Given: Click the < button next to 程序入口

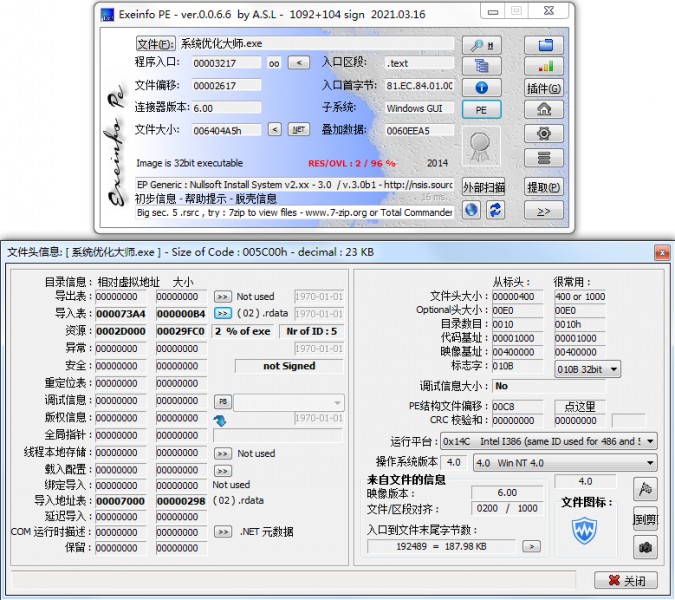Looking at the screenshot, I should point(299,63).
